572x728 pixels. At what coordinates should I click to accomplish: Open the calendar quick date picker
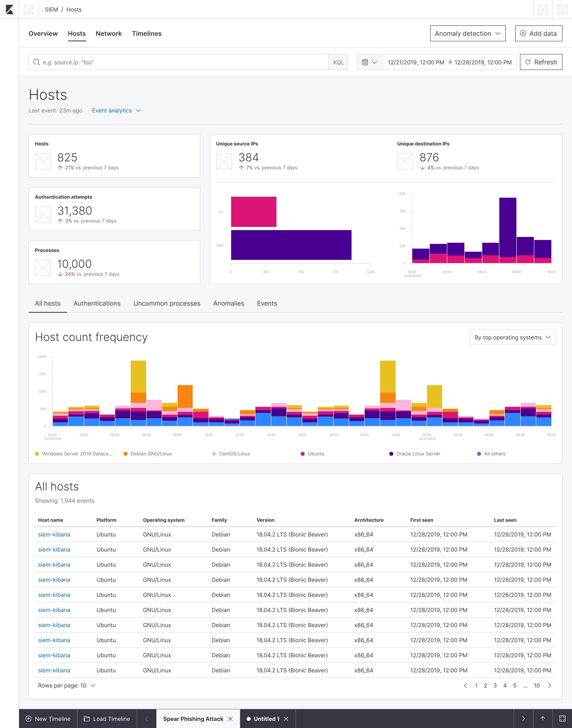[x=369, y=62]
